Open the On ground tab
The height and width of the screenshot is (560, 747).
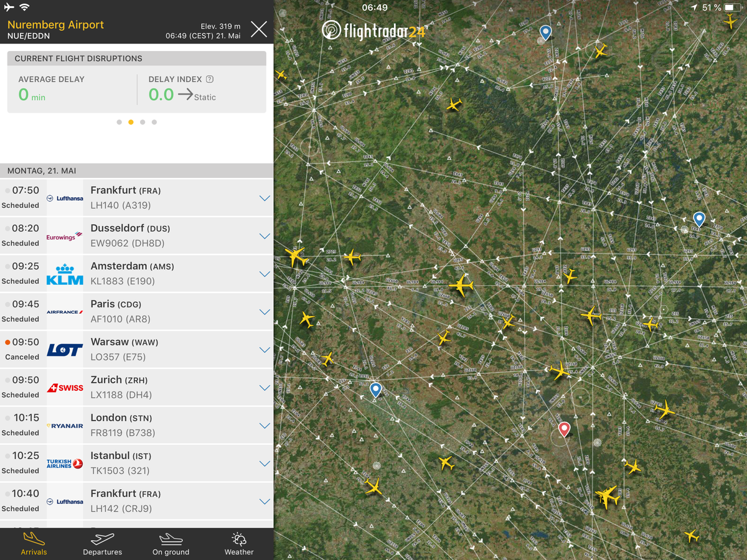pyautogui.click(x=171, y=543)
